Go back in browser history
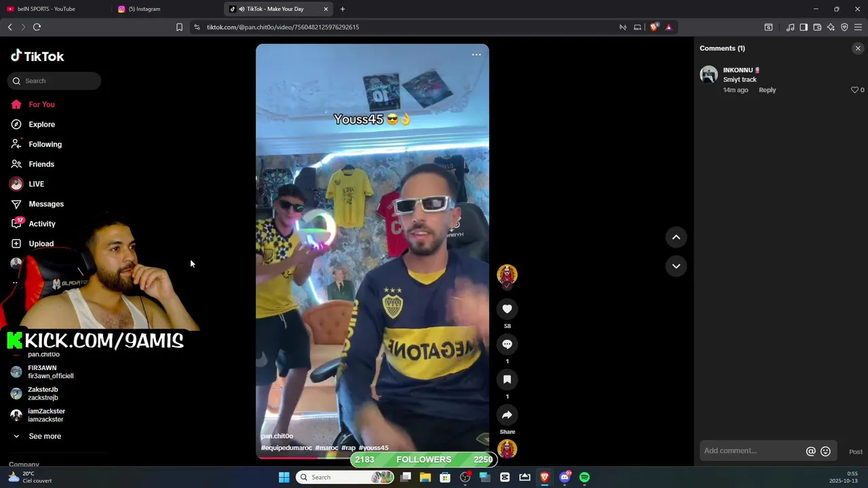The height and width of the screenshot is (488, 868). pos(9,27)
